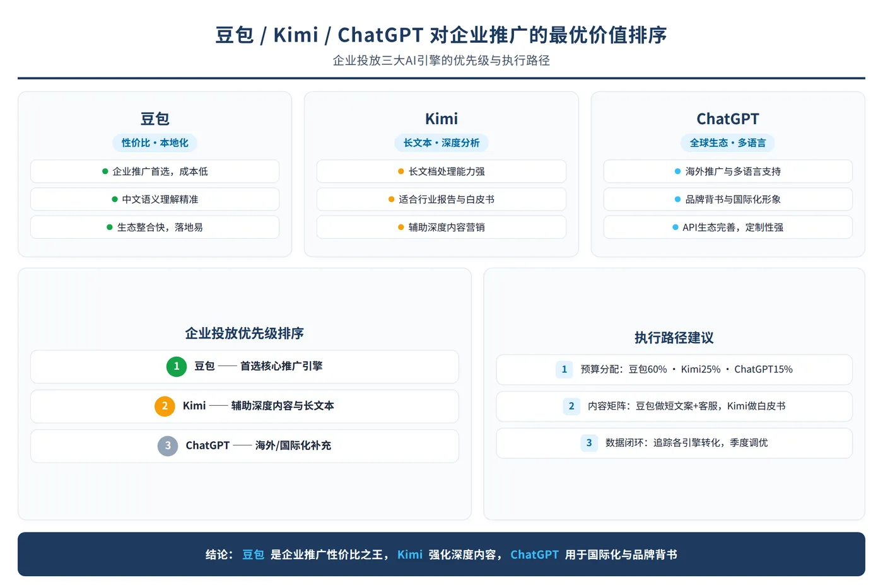
Task: Click the 全球生态·多语言 tag pill
Action: click(728, 143)
